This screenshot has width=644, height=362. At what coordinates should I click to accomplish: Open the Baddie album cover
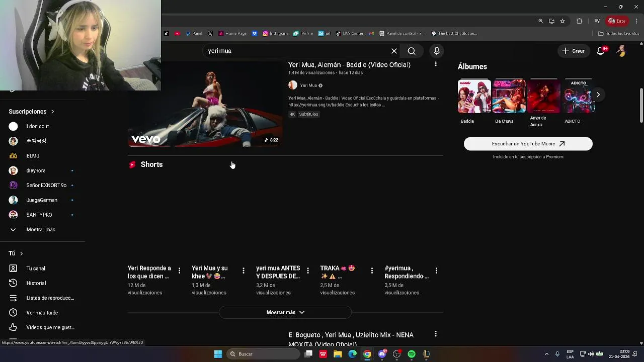[x=474, y=96]
